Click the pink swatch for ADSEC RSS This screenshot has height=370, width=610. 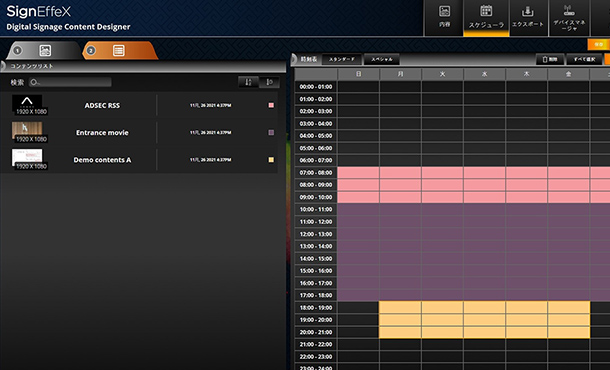[271, 105]
